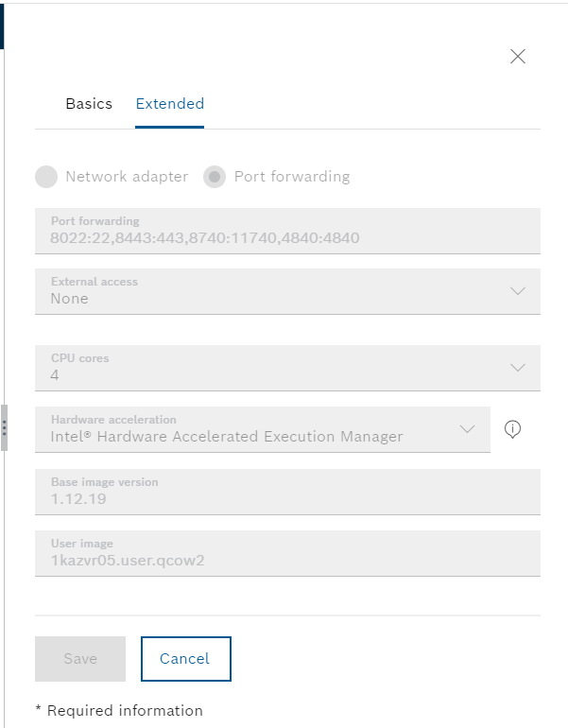Switch to the Basics tab
Screen dimensions: 568x728
tap(89, 104)
